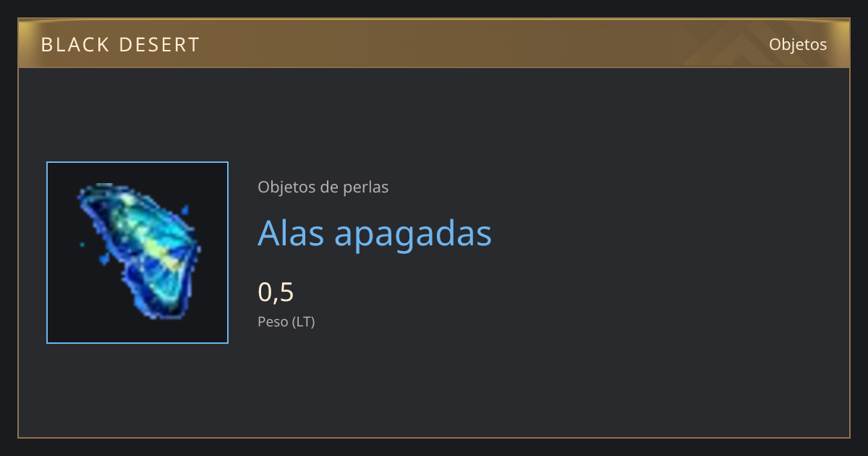Open the Objetos link in the header

pyautogui.click(x=798, y=44)
